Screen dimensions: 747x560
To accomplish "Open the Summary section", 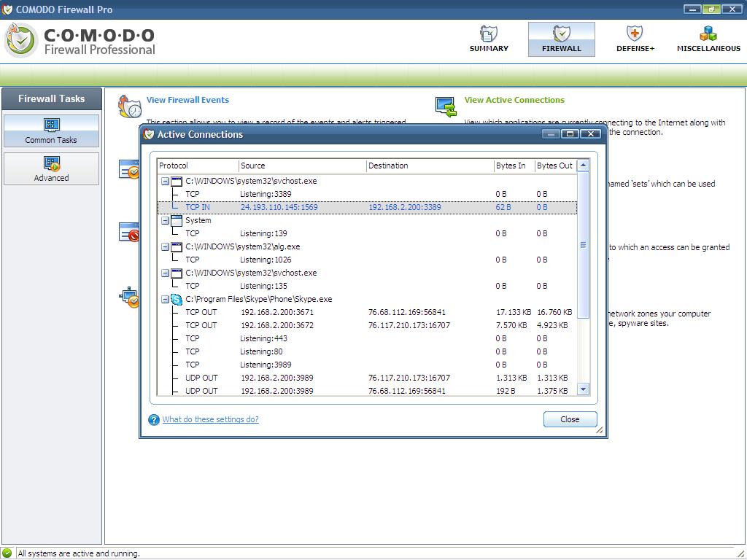I will point(489,39).
